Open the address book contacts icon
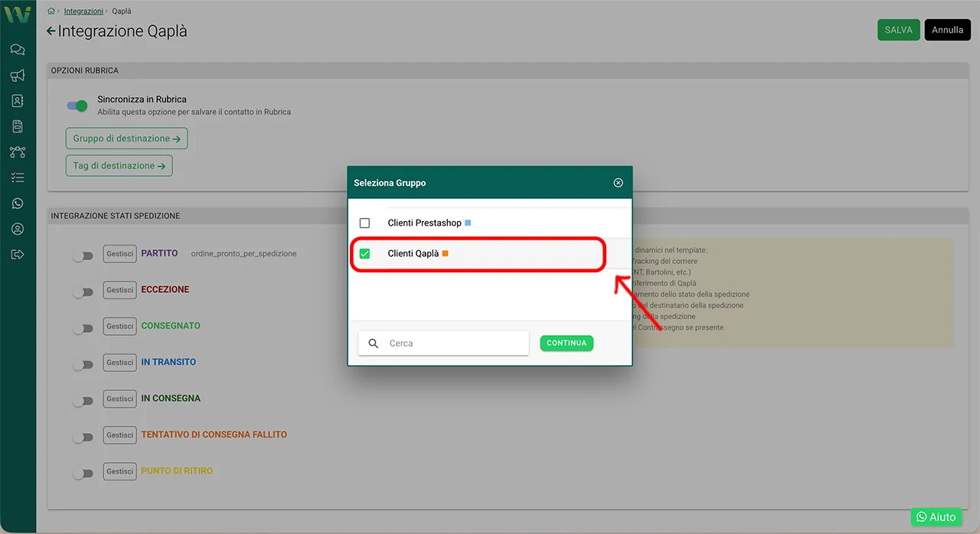 click(x=18, y=101)
